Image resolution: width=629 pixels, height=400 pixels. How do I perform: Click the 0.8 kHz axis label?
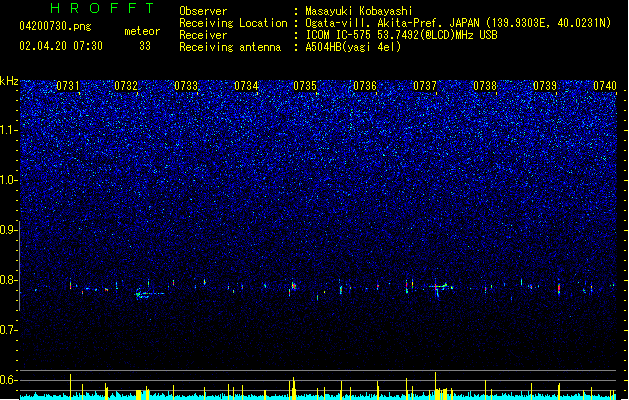(x=9, y=280)
